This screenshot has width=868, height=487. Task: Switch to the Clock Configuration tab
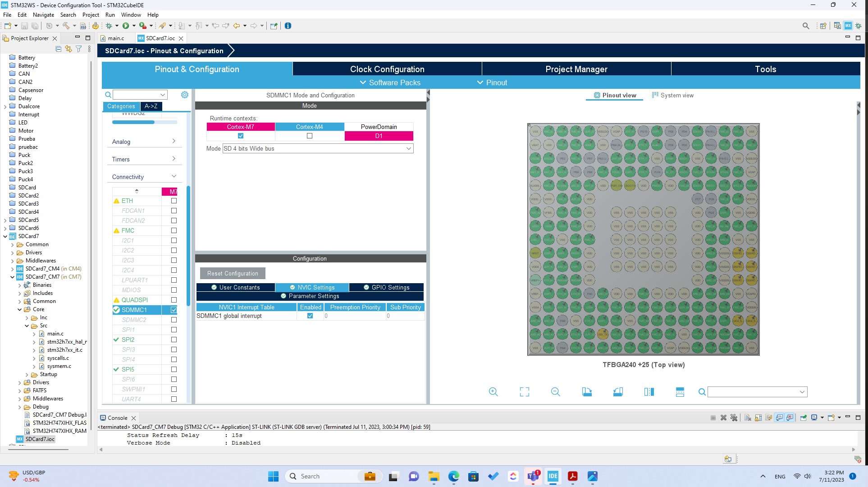click(387, 69)
